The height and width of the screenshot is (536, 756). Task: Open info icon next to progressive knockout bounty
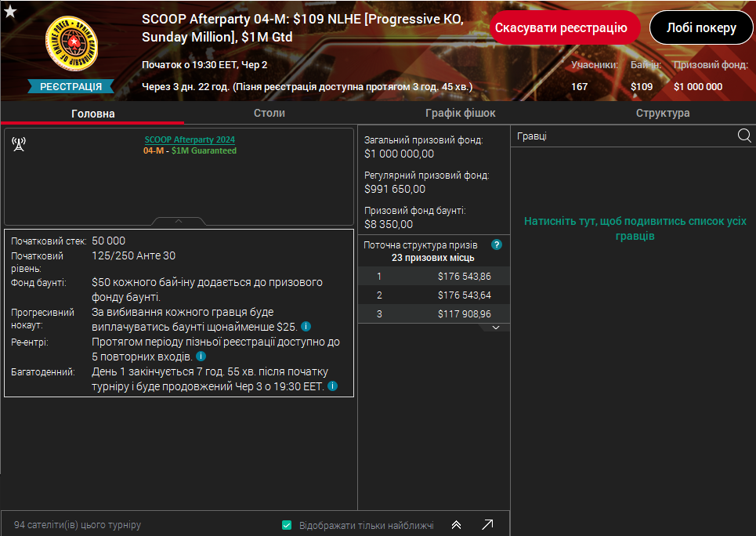(306, 327)
